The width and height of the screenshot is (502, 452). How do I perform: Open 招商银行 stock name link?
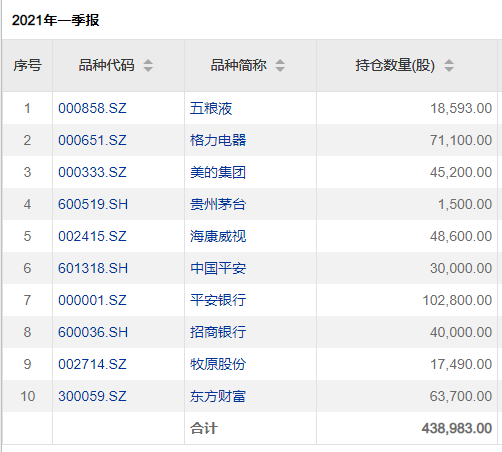coord(218,332)
